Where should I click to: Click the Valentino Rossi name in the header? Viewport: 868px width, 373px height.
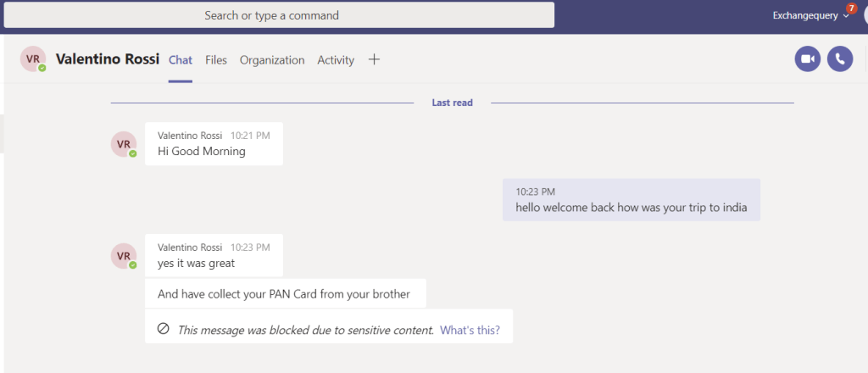(x=108, y=59)
